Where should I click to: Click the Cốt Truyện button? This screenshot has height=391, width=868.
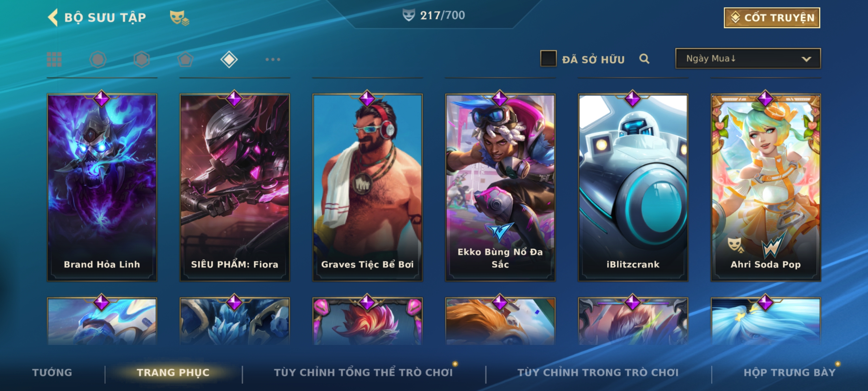[x=772, y=17]
